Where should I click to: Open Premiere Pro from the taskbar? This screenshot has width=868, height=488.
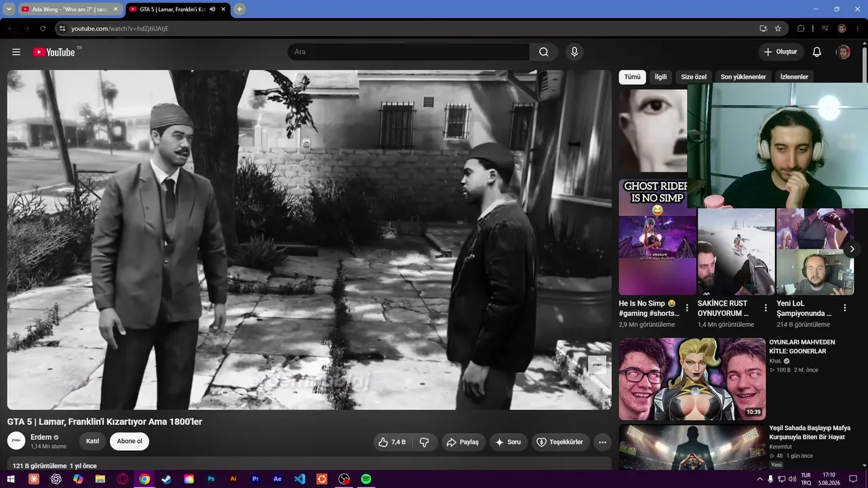pos(256,479)
